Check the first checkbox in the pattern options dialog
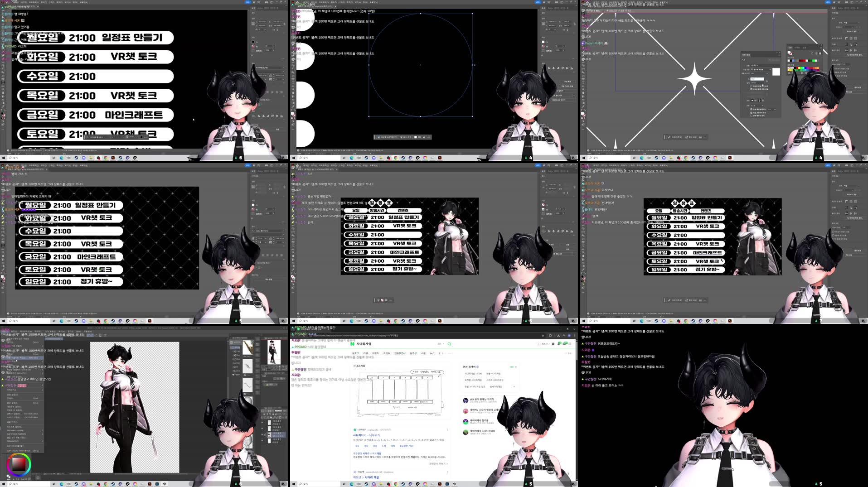This screenshot has height=487, width=868. click(x=752, y=86)
